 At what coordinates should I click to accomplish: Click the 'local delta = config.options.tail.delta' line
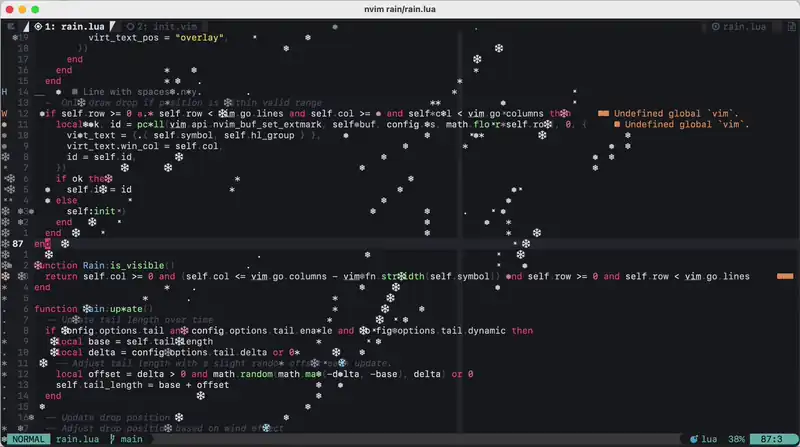pyautogui.click(x=161, y=352)
